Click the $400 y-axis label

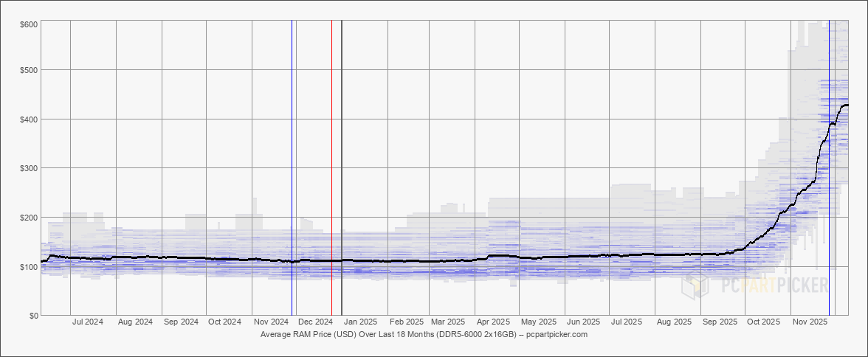point(29,119)
